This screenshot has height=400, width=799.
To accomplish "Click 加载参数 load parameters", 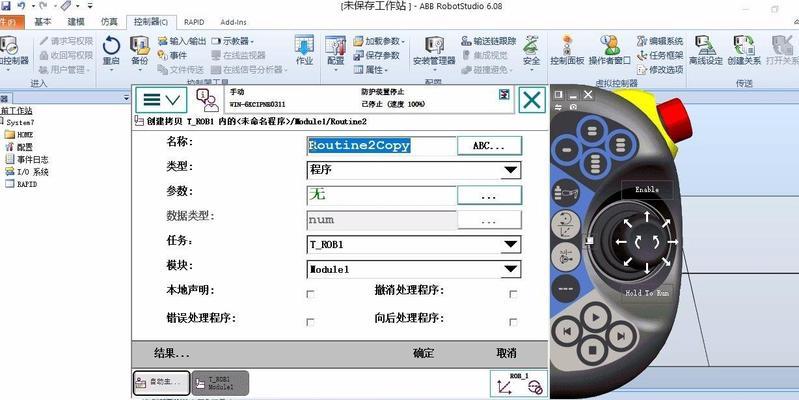I will tap(378, 41).
